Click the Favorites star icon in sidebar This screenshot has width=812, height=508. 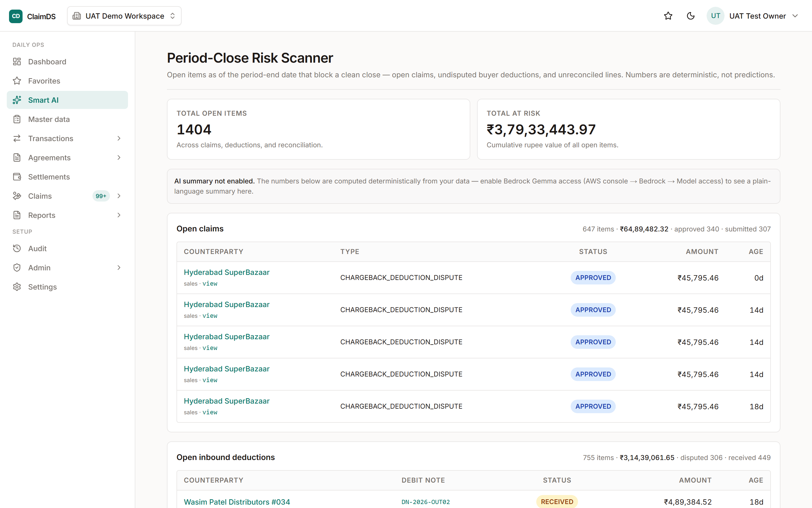click(17, 81)
